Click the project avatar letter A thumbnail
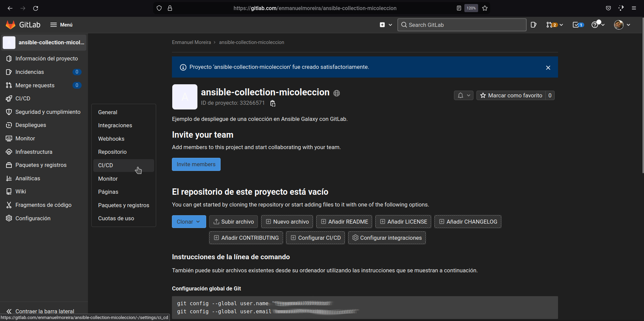The height and width of the screenshot is (321, 644). 185,97
